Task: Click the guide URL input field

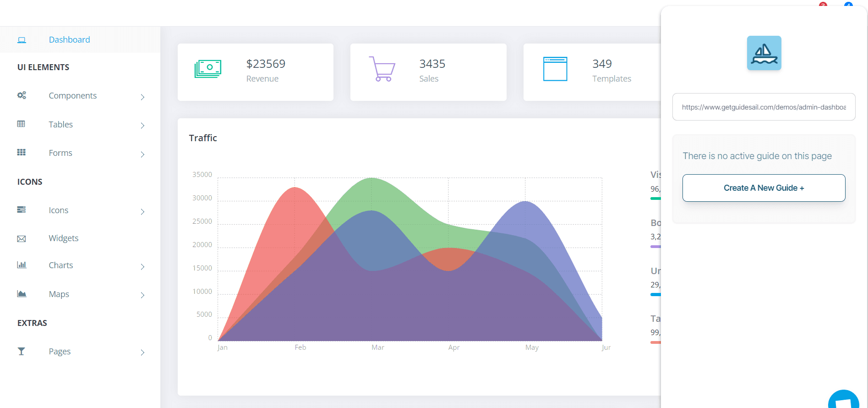Action: [764, 107]
